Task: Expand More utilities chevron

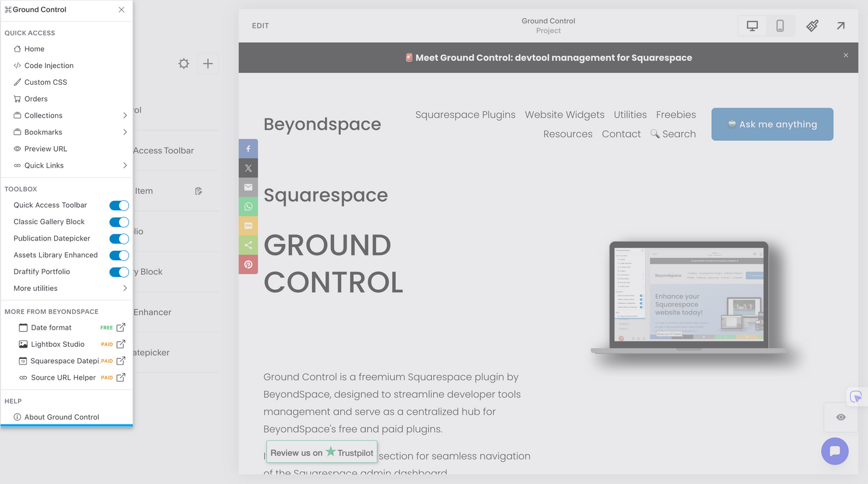Action: [x=125, y=288]
